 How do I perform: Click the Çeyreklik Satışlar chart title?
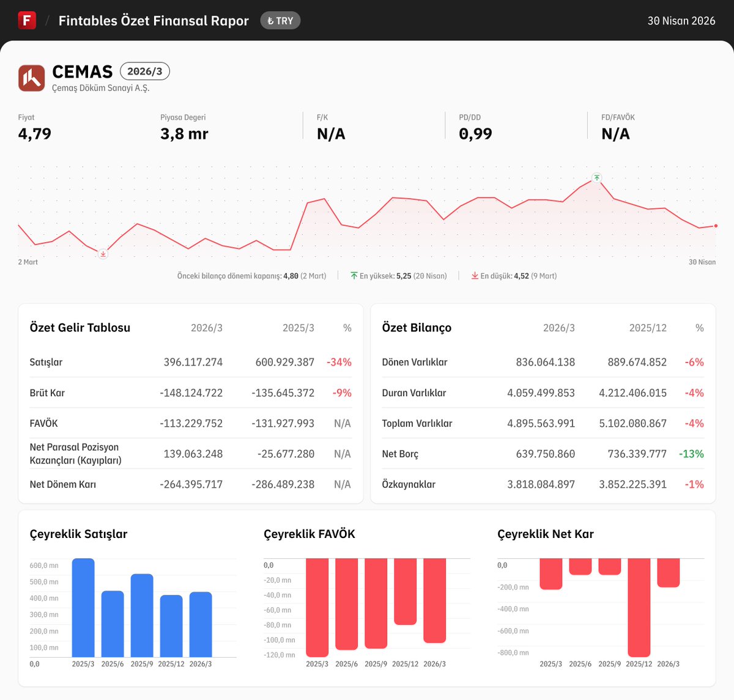pyautogui.click(x=79, y=534)
